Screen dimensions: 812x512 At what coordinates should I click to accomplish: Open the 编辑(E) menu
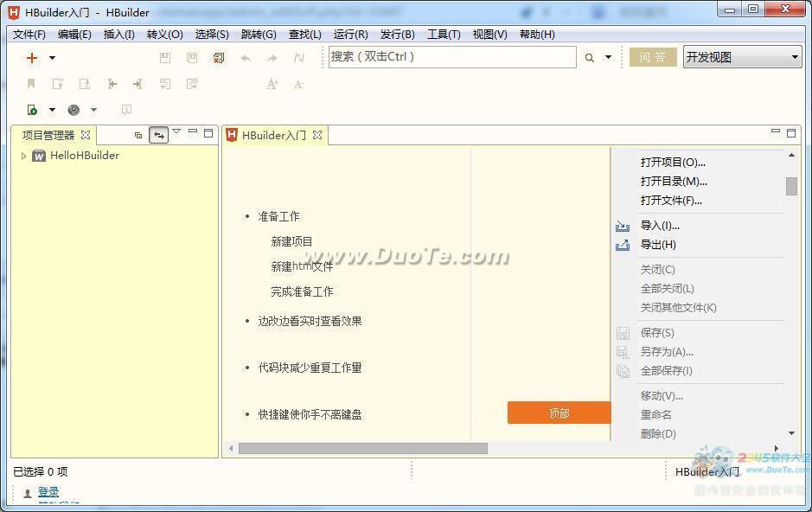[74, 35]
